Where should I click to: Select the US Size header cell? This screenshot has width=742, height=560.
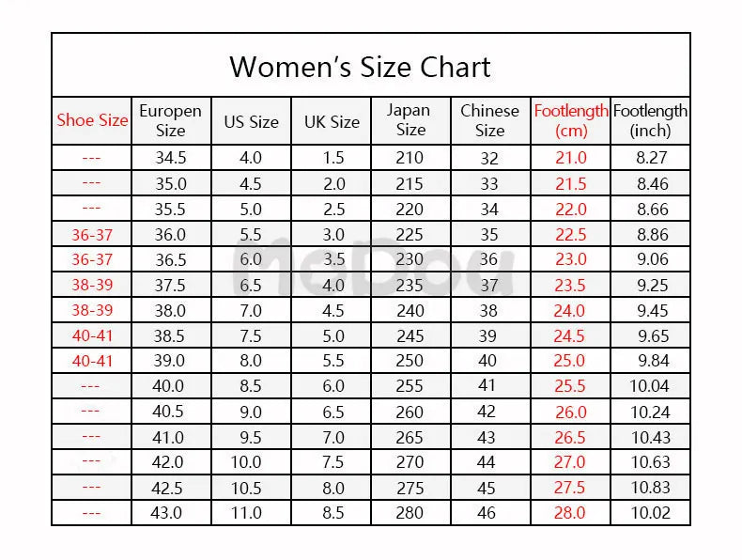tap(252, 122)
